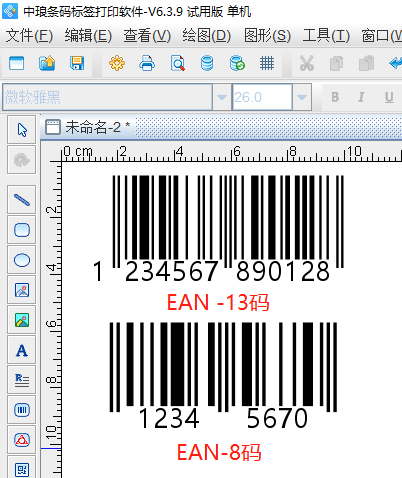Screen dimensions: 402x478
Task: Open print preview magnifier icon
Action: click(177, 63)
